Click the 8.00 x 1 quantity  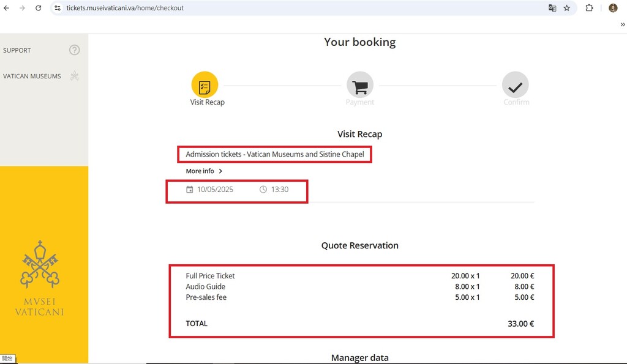(467, 286)
